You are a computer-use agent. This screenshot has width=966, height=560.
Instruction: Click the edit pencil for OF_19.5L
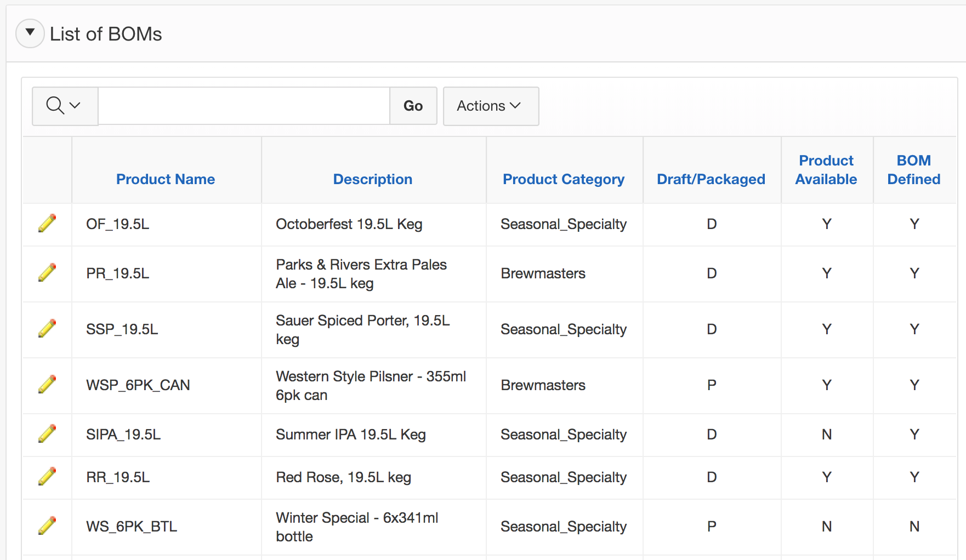[47, 224]
